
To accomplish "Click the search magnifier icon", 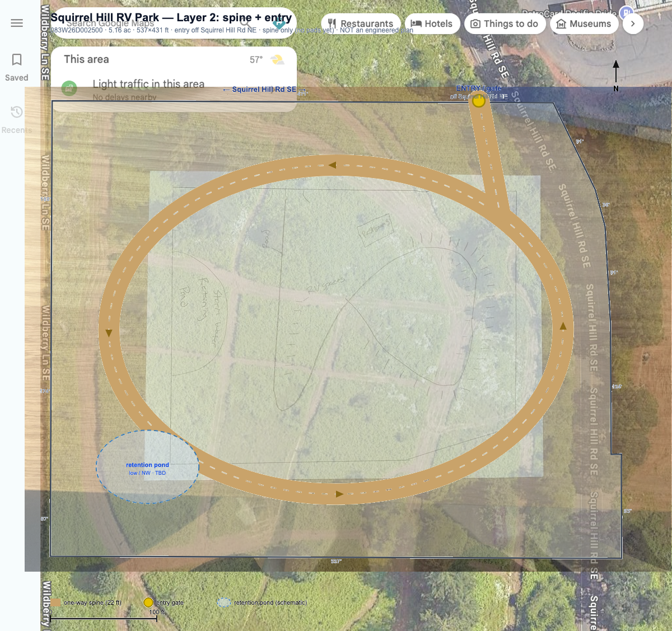I will click(x=245, y=23).
